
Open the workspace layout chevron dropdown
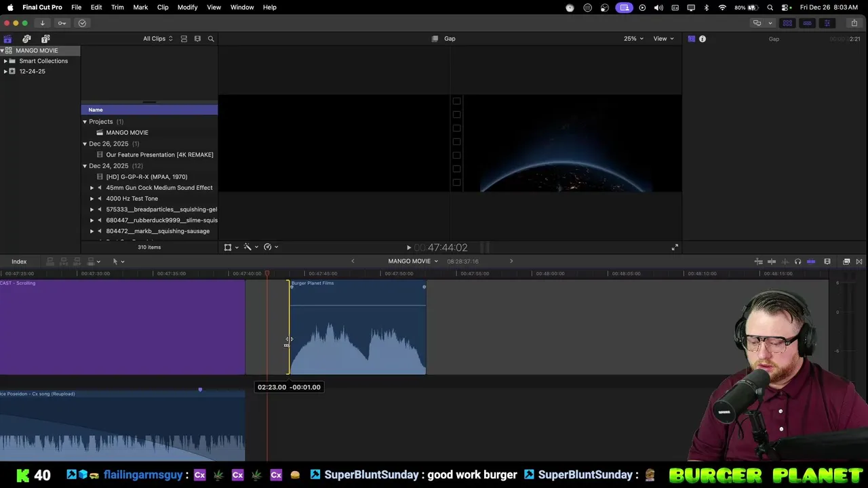coord(770,23)
